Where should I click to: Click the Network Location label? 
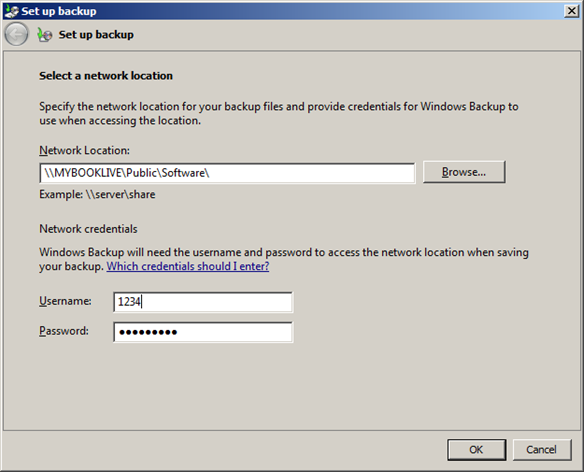85,151
